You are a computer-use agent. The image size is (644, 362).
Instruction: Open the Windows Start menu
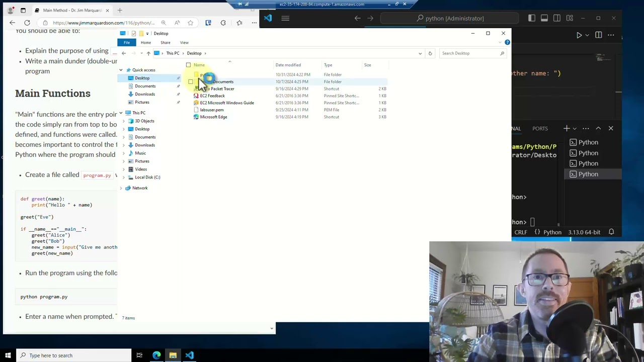click(x=8, y=355)
